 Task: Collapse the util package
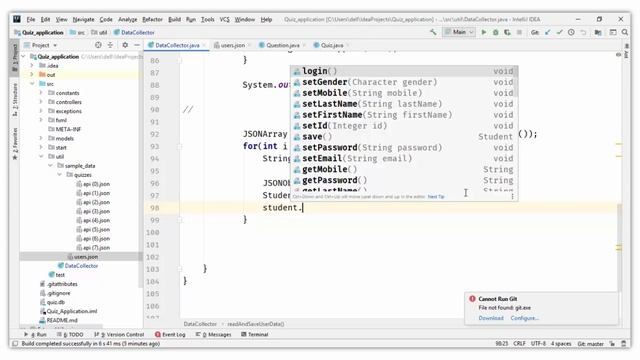(41, 156)
